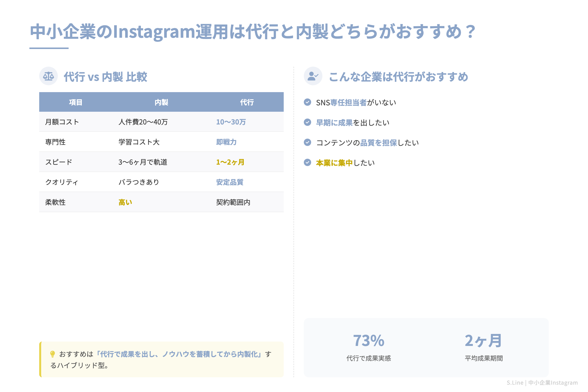Image resolution: width=588 pixels, height=392 pixels.
Task: Click the checkmark icon beside コンテンツの品質を担保したい
Action: click(x=307, y=143)
